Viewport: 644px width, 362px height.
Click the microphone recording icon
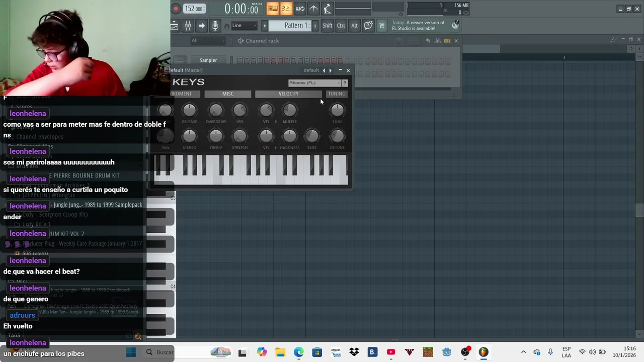coord(215,26)
